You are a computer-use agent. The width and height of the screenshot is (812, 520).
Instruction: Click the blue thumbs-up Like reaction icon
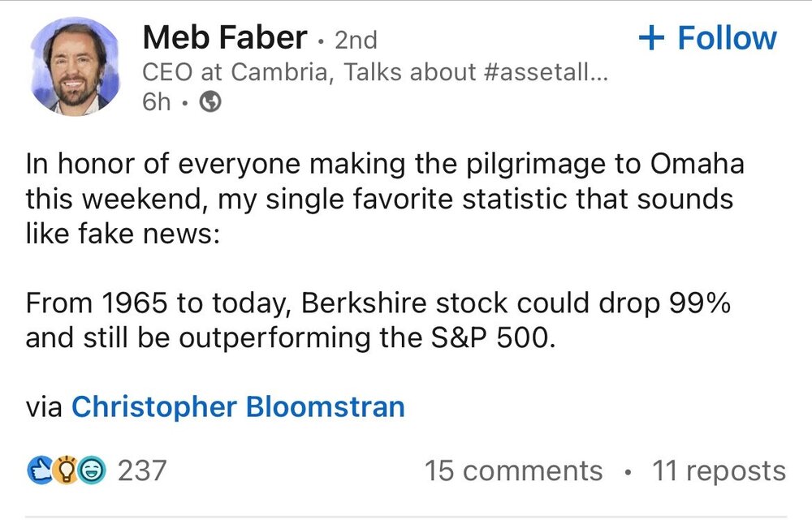coord(40,470)
